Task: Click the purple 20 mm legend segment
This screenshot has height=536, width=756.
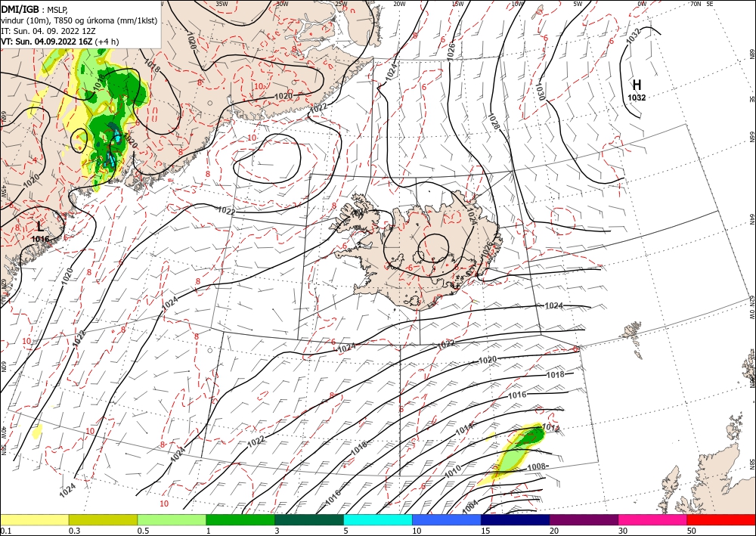Action: click(x=584, y=519)
